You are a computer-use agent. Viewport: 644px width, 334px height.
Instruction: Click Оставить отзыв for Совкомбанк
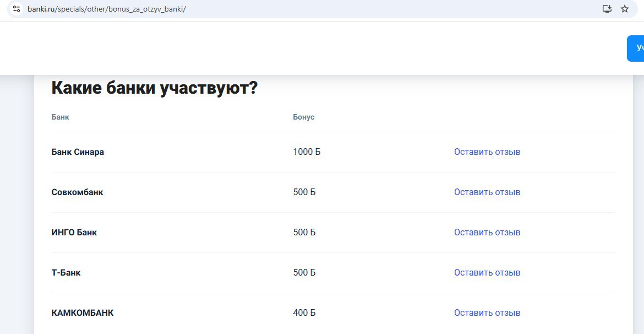pos(487,192)
